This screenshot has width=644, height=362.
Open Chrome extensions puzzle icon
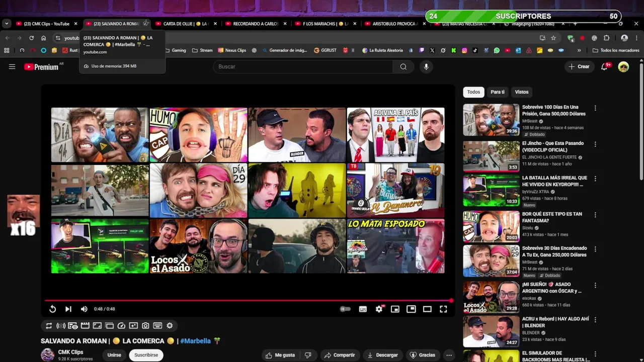(606, 38)
